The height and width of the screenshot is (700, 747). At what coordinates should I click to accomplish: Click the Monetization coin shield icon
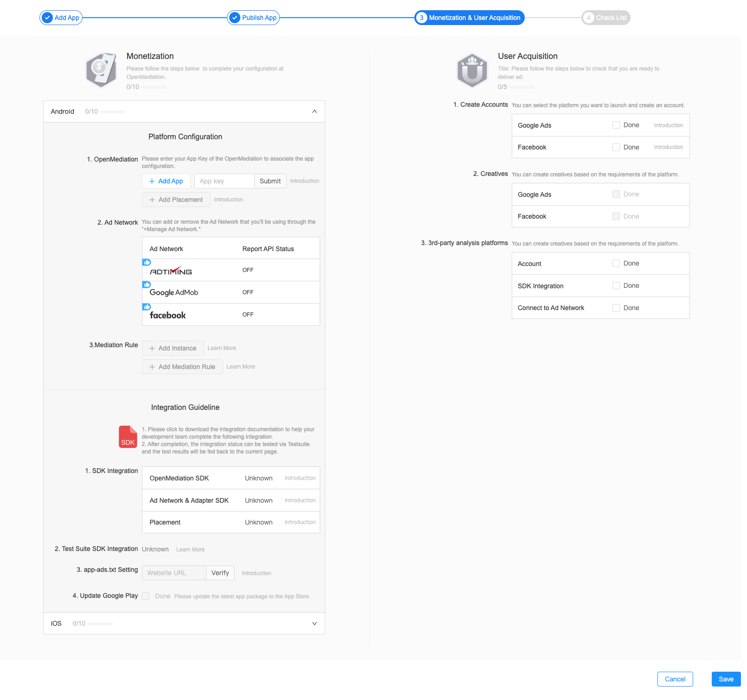[x=101, y=70]
